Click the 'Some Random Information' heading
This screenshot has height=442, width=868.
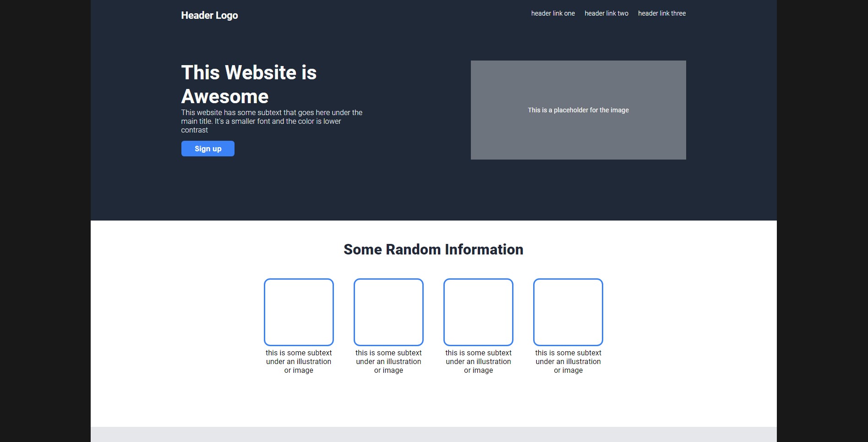[433, 249]
